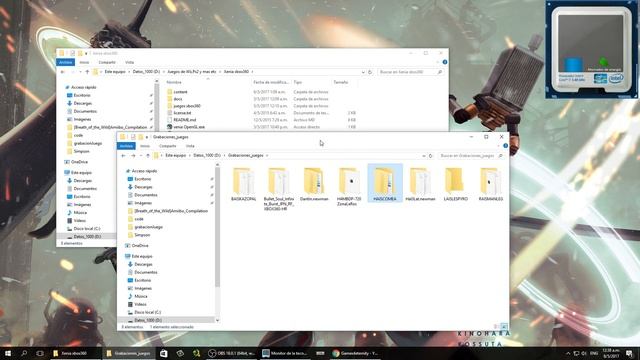Select the highlighted HAISCOMEA folder
The width and height of the screenshot is (640, 360).
385,183
